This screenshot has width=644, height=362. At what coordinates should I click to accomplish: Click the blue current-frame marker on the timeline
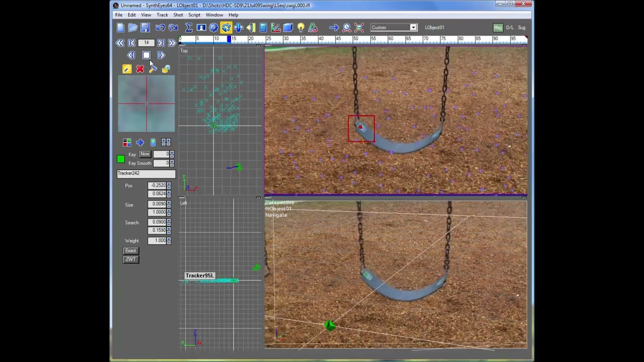point(229,39)
